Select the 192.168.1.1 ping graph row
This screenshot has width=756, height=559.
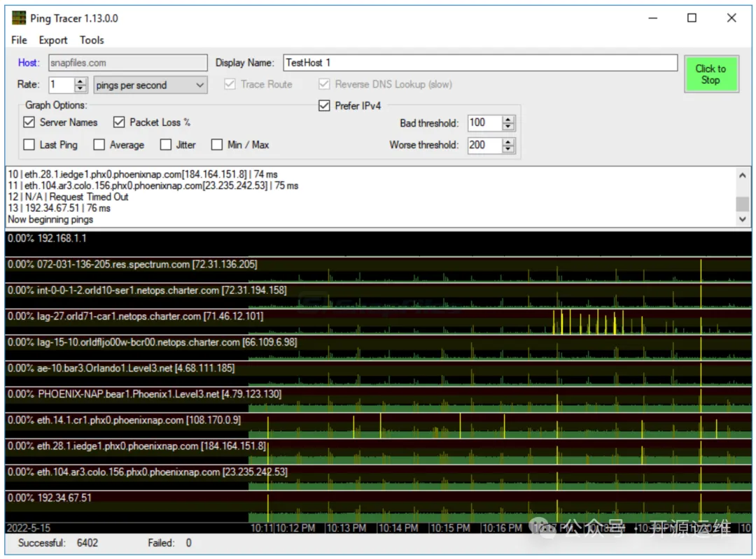(x=378, y=243)
